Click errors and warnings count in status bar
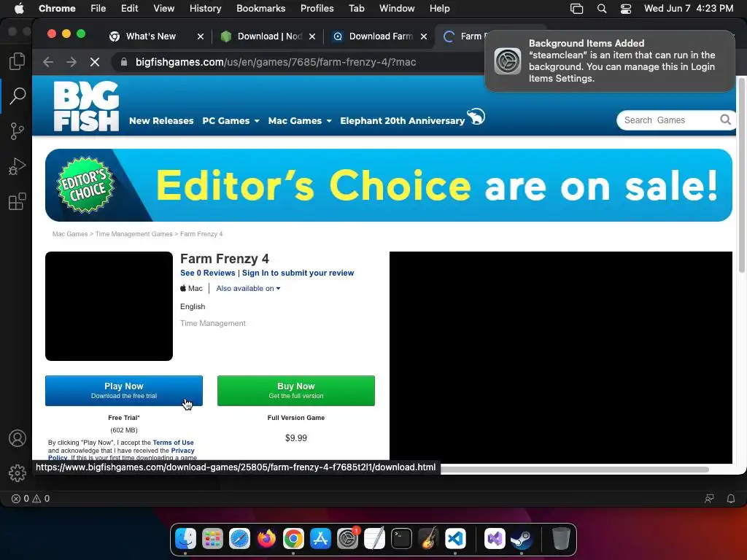Viewport: 747px width, 560px height. tap(31, 499)
